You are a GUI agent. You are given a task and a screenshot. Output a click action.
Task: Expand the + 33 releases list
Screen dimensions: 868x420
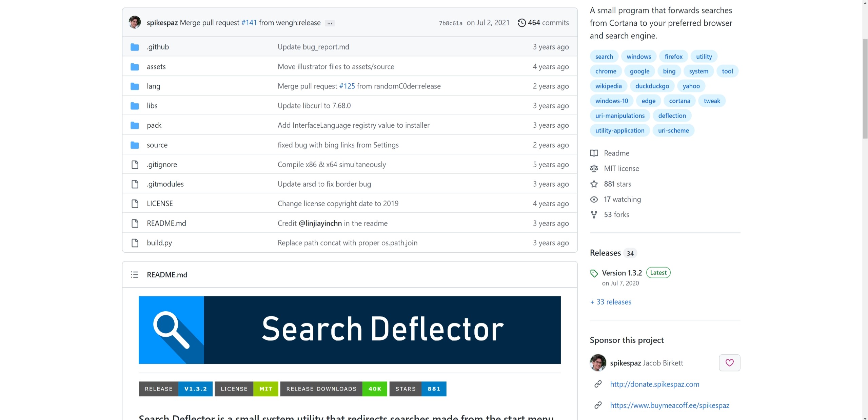point(611,302)
